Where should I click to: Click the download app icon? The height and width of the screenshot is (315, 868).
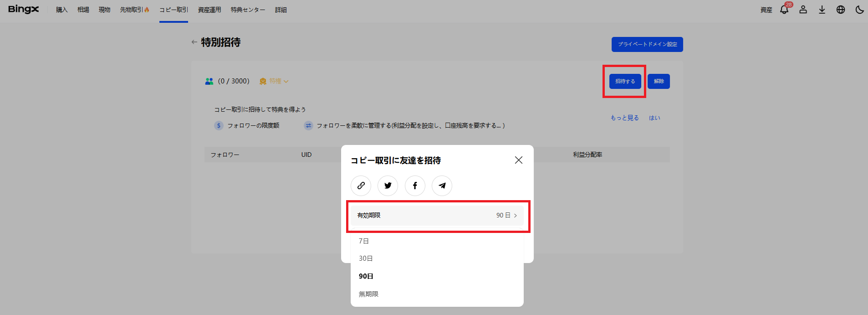[x=822, y=10]
